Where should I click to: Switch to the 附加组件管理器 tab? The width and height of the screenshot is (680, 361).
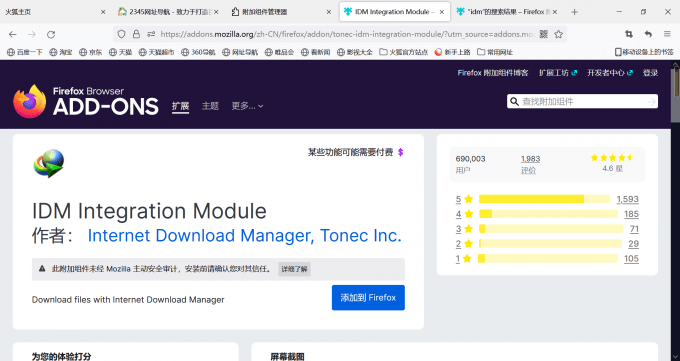[x=281, y=12]
